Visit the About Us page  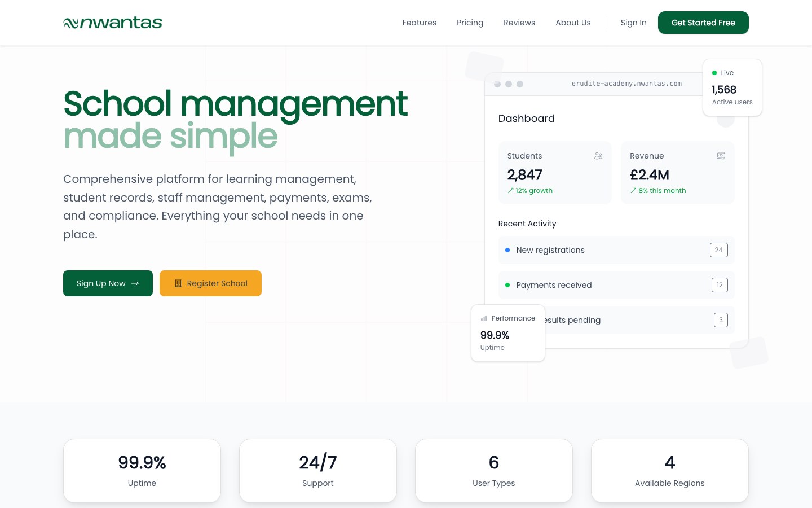[573, 23]
